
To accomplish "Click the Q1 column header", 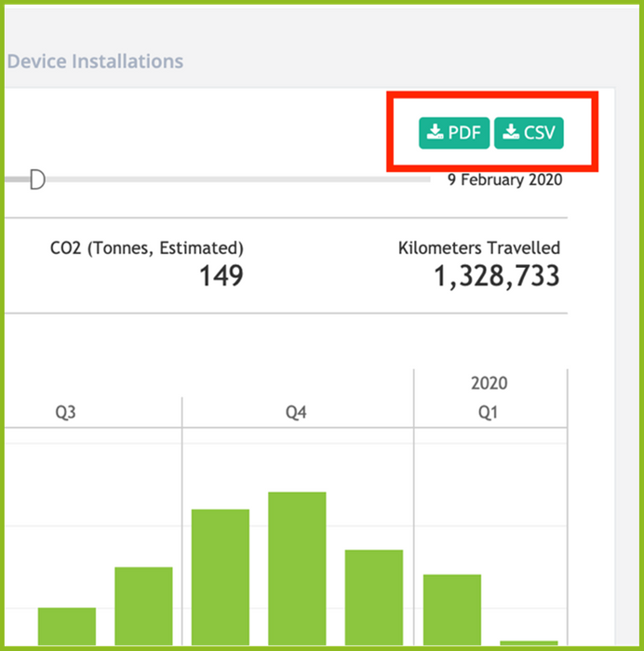I will point(489,412).
